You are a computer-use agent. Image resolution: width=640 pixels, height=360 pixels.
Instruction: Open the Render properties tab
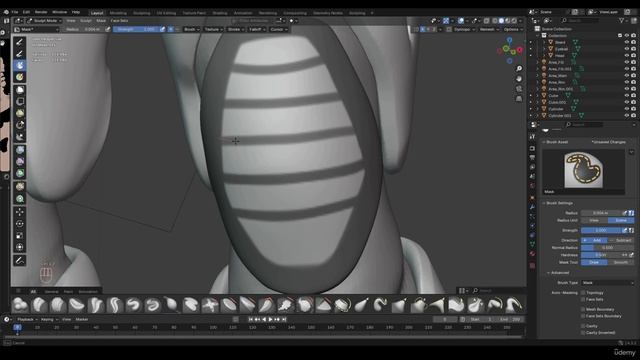532,148
